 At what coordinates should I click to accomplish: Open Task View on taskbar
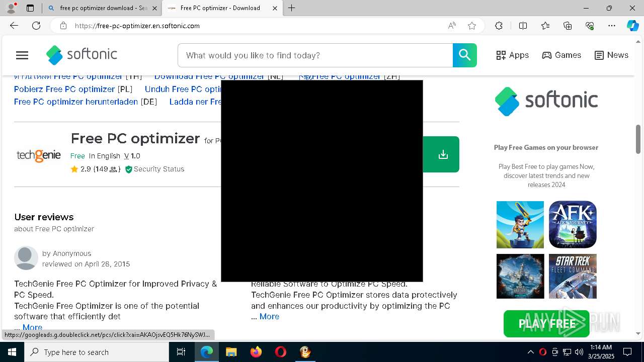(x=181, y=352)
